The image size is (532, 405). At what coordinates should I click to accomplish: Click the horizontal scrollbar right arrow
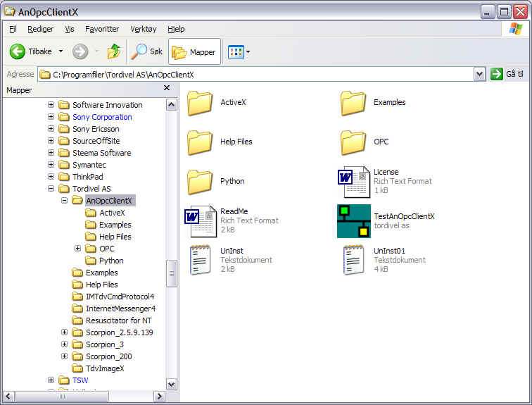(159, 396)
